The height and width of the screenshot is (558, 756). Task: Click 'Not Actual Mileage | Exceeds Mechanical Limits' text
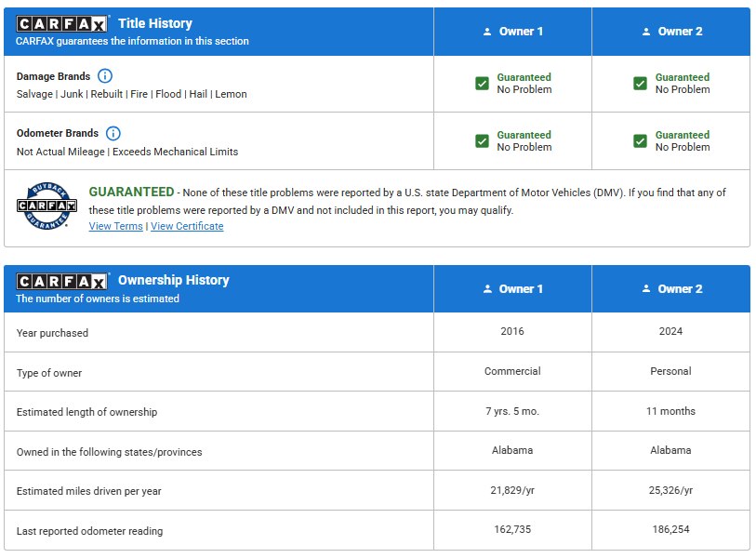tap(127, 152)
